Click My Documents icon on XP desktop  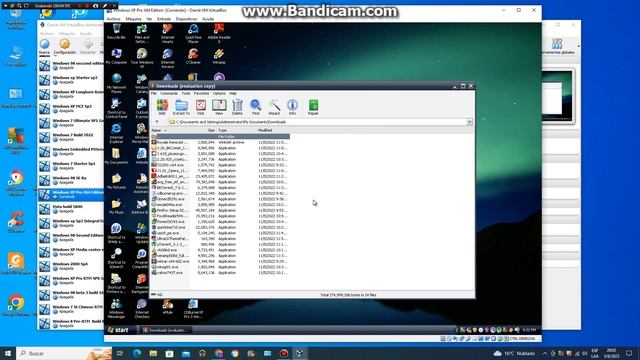pos(116,156)
